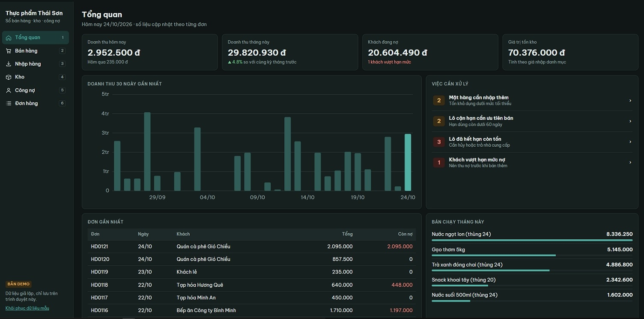Viewport: 644px width, 319px height.
Task: Open the Bán hàng menu item
Action: pos(36,51)
